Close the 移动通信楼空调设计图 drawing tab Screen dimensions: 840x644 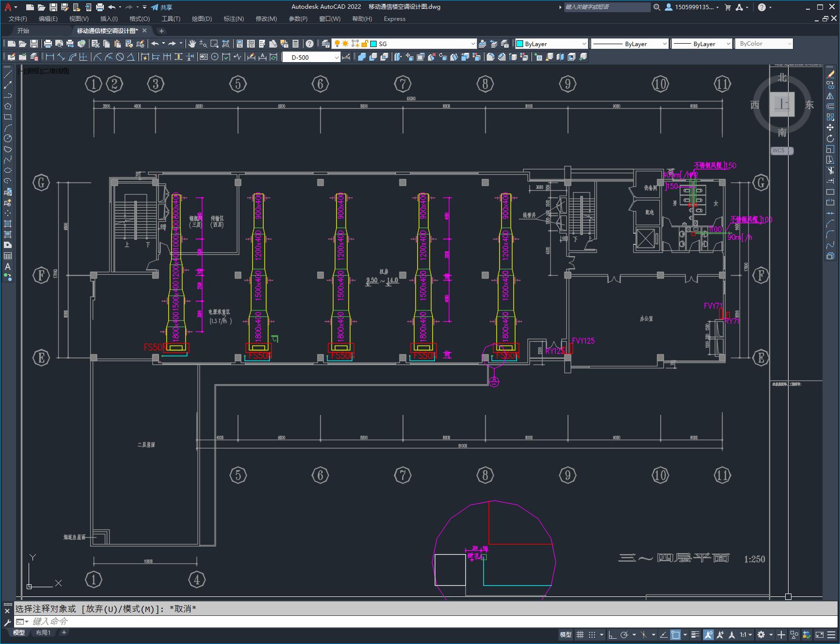144,31
